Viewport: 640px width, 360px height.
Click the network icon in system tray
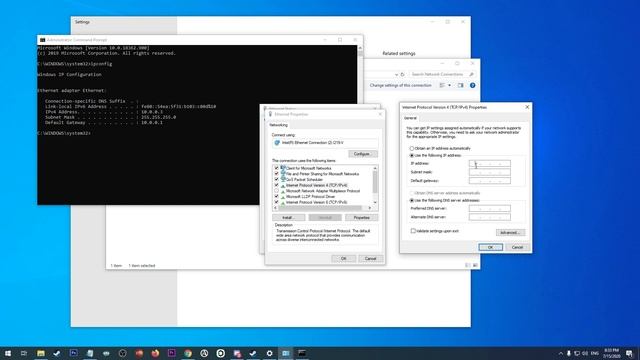click(x=577, y=353)
